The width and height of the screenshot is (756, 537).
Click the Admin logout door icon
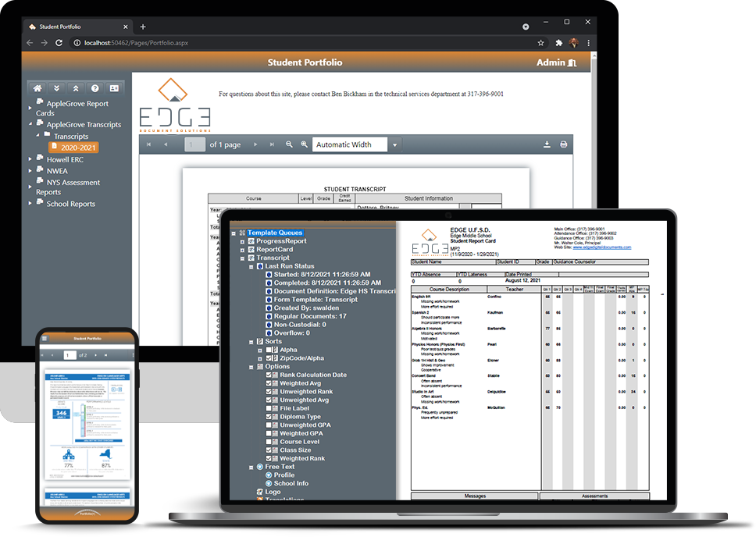[572, 62]
